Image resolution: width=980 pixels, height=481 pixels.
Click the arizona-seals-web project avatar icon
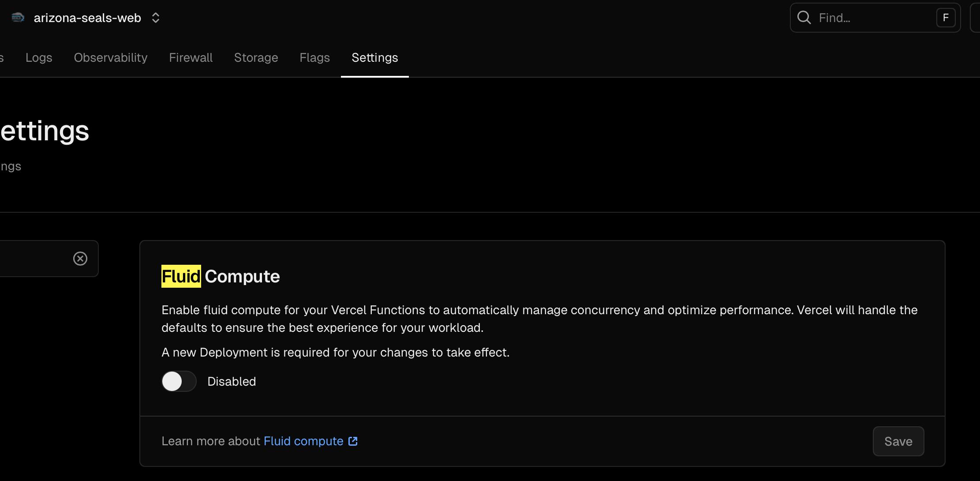[18, 18]
